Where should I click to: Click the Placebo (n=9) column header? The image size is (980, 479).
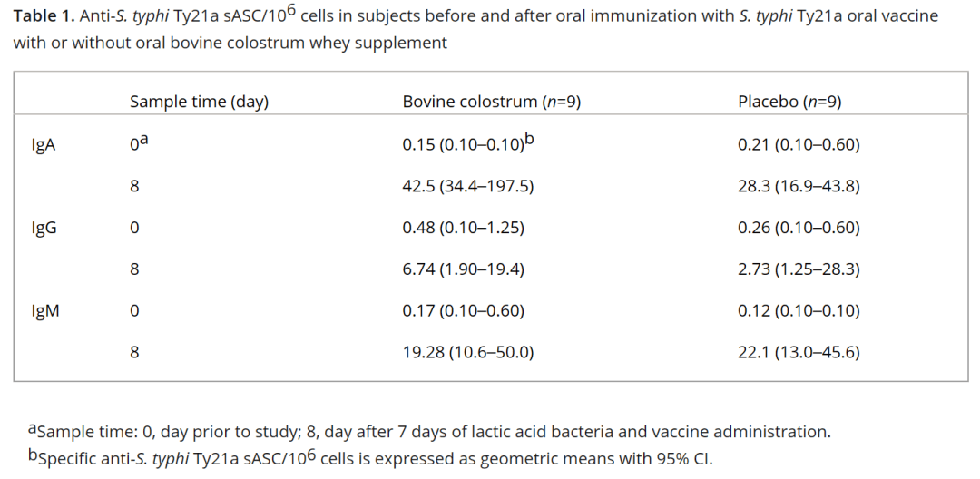[x=789, y=102]
